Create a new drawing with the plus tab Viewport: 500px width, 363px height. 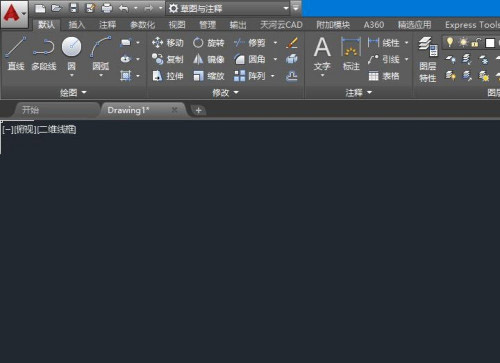(198, 110)
